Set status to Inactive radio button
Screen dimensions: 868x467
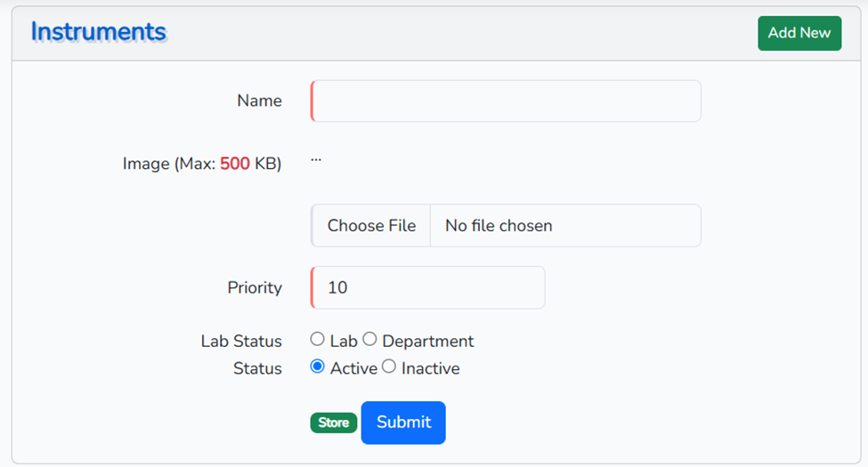click(x=389, y=366)
